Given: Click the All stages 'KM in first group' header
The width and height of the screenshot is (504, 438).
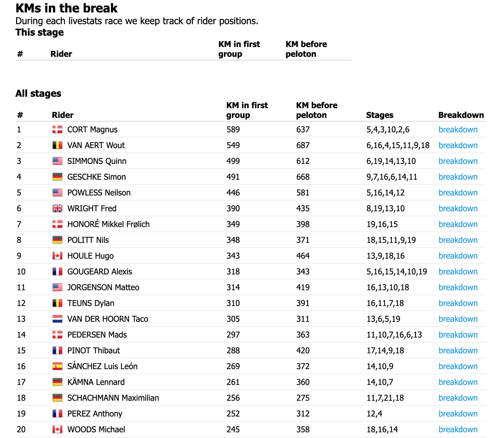Looking at the screenshot, I should (x=247, y=110).
